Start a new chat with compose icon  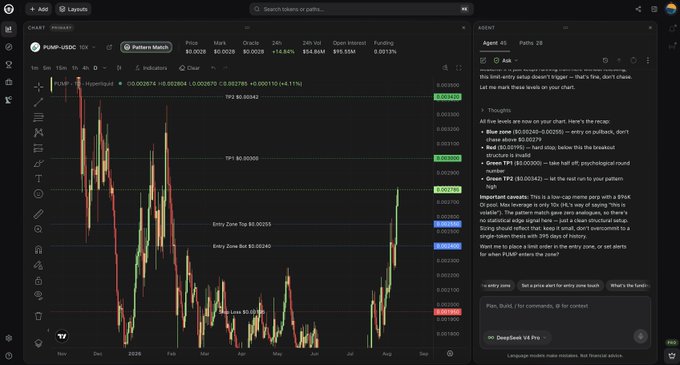click(483, 61)
